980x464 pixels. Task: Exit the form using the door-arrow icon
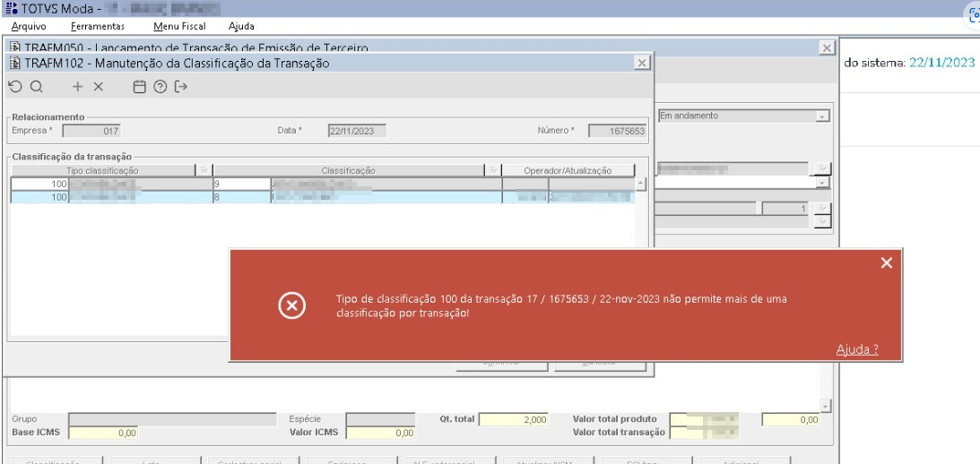(x=180, y=87)
